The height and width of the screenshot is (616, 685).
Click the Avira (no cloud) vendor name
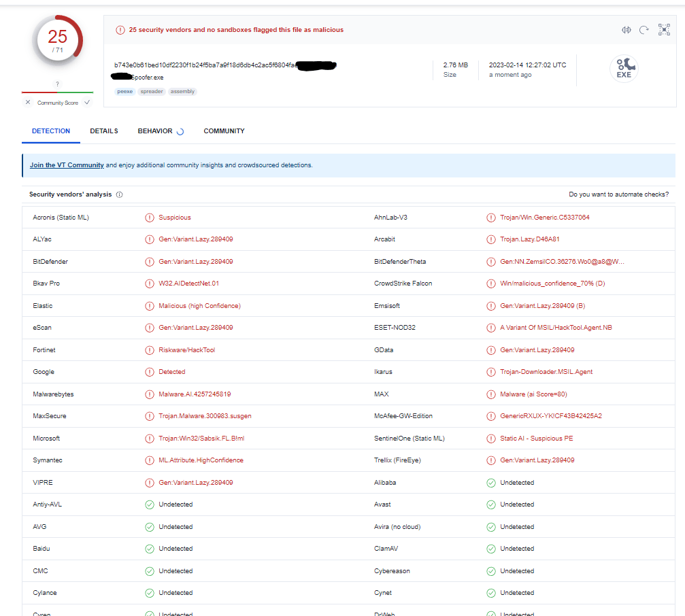(x=397, y=527)
